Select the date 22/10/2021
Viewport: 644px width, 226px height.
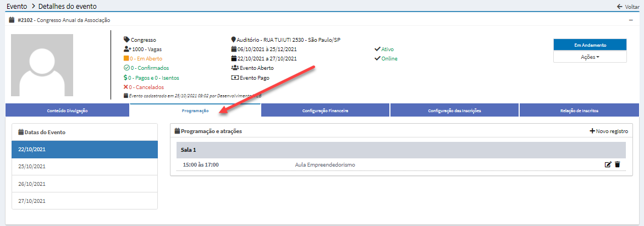(x=85, y=149)
